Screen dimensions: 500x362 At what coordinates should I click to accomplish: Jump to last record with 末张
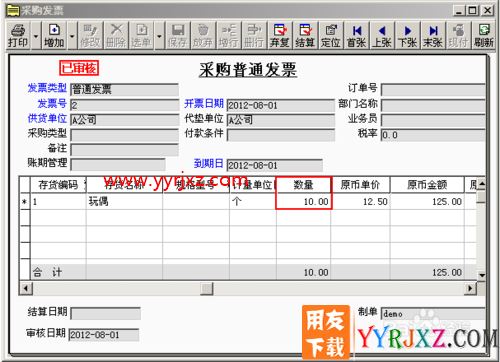click(x=433, y=35)
